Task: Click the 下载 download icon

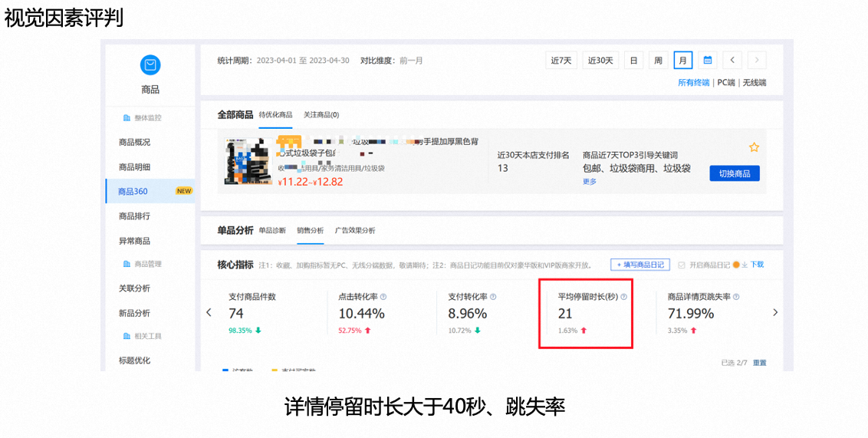Action: [x=744, y=265]
